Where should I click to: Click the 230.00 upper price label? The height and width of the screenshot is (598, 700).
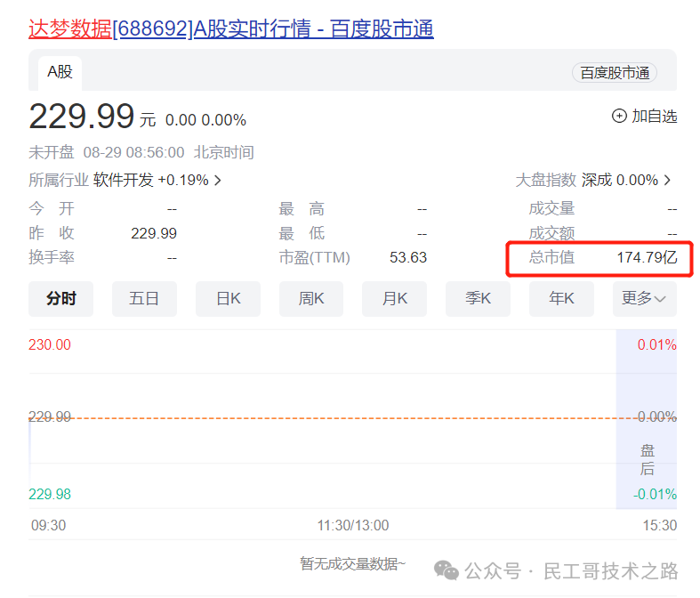coord(50,344)
